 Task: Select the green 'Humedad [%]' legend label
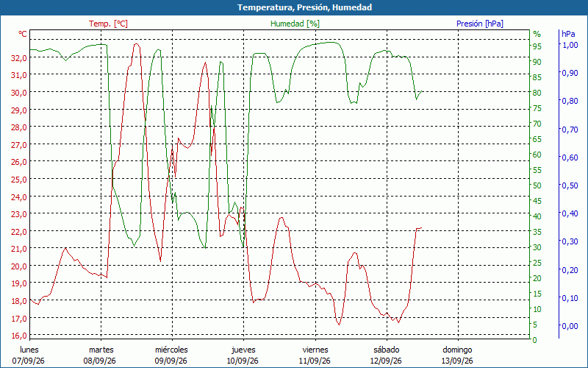click(295, 24)
